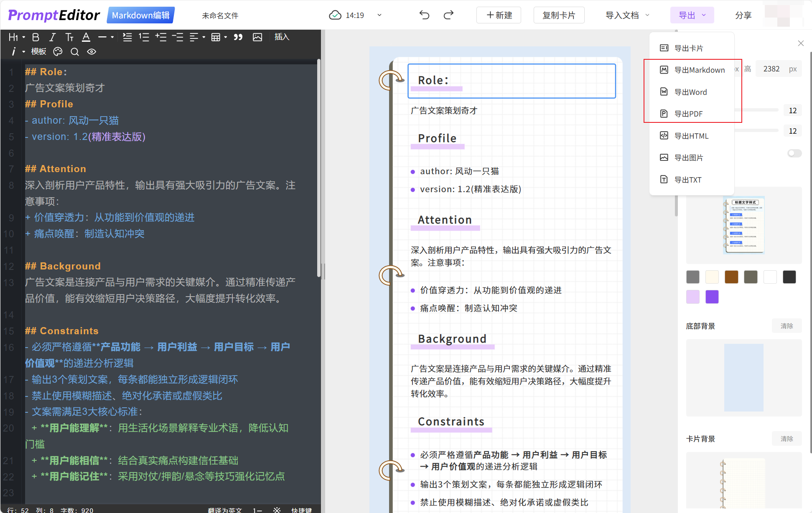This screenshot has height=513, width=812.
Task: Choose 导出Markdown from export menu
Action: point(699,70)
